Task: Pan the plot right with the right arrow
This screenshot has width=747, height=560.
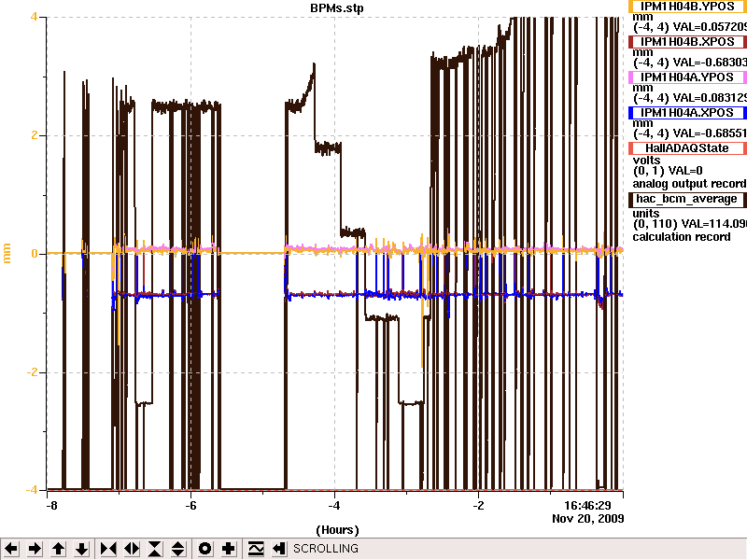Action: point(35,549)
